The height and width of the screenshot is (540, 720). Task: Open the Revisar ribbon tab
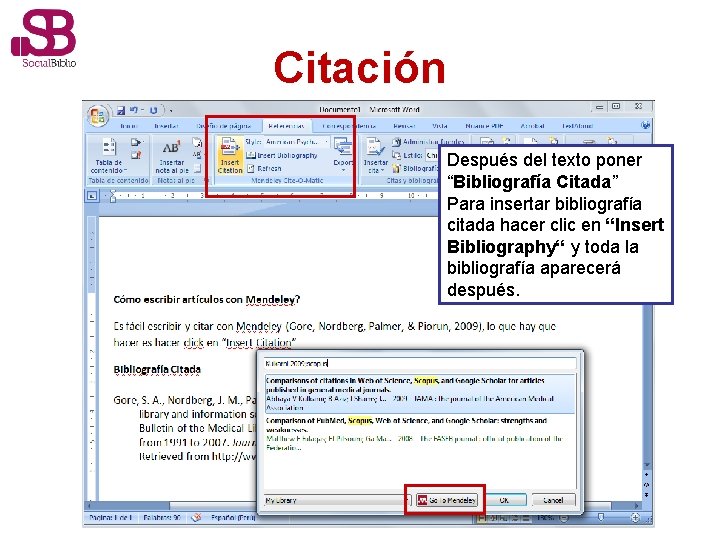[x=404, y=126]
